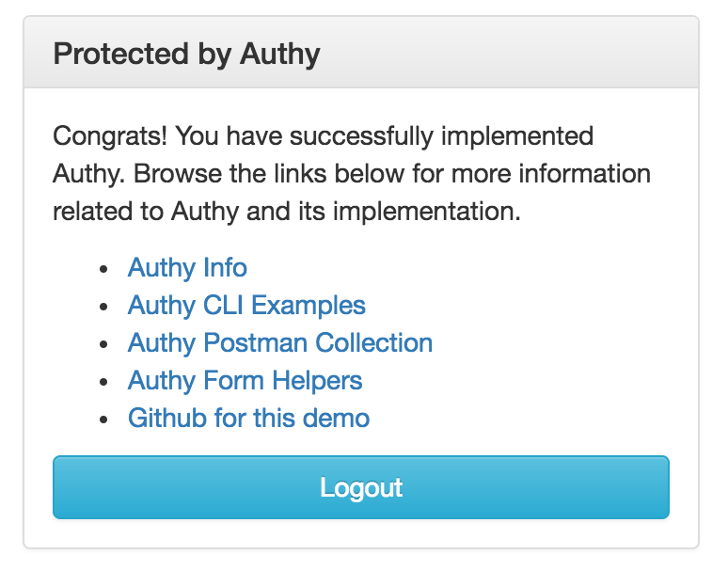Visit the Authy Form Helpers link
Image resolution: width=728 pixels, height=570 pixels.
tap(245, 380)
